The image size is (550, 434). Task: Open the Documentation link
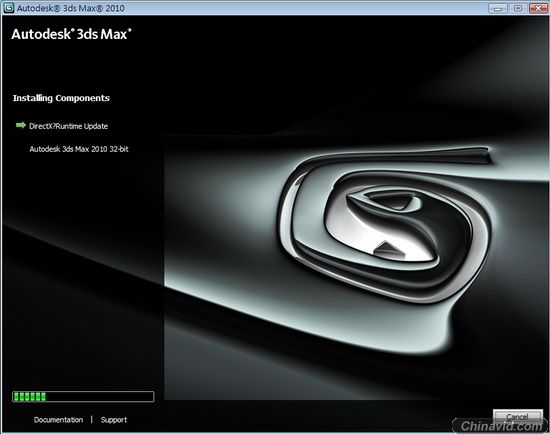tap(59, 420)
